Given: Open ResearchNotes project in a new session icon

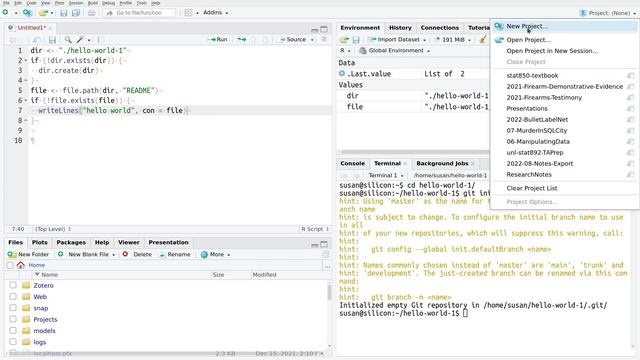Looking at the screenshot, I should [631, 175].
